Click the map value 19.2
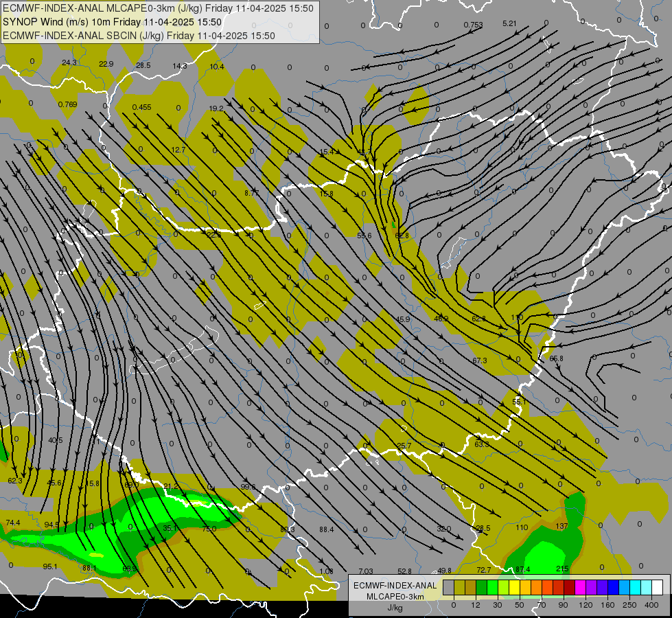This screenshot has width=672, height=618. (x=216, y=108)
